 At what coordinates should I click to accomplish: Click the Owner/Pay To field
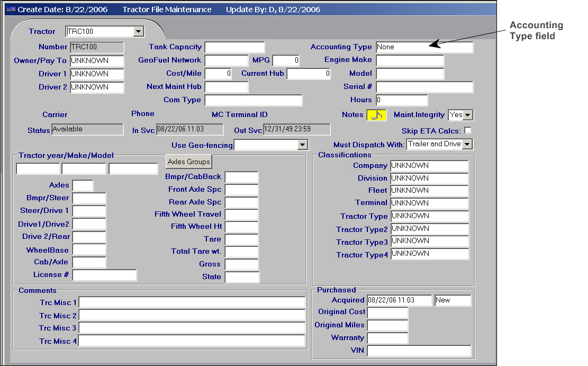point(97,61)
